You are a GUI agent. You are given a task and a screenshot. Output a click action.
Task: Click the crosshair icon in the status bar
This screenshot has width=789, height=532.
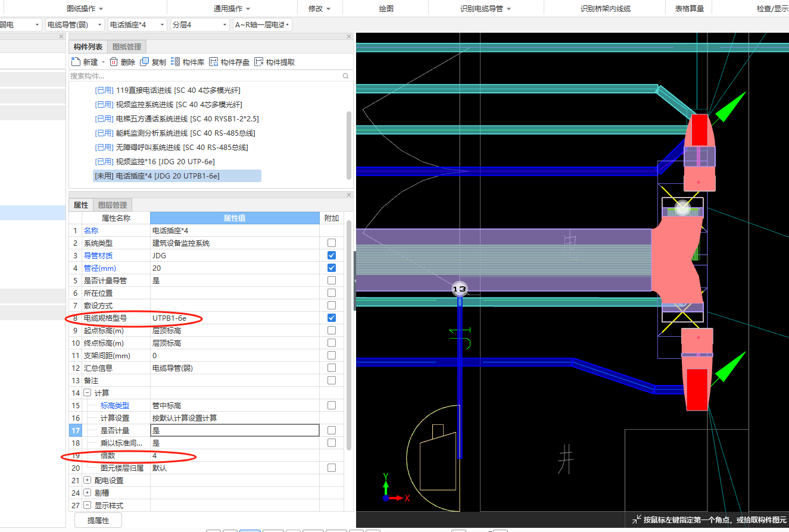pyautogui.click(x=637, y=520)
